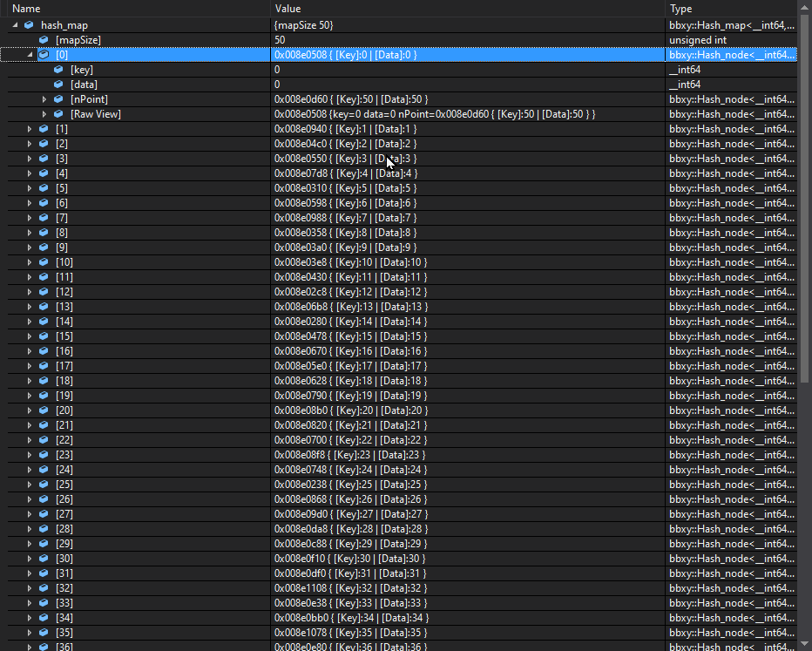Select the [26] row name
Viewport: 812px width, 651px height.
[x=64, y=499]
